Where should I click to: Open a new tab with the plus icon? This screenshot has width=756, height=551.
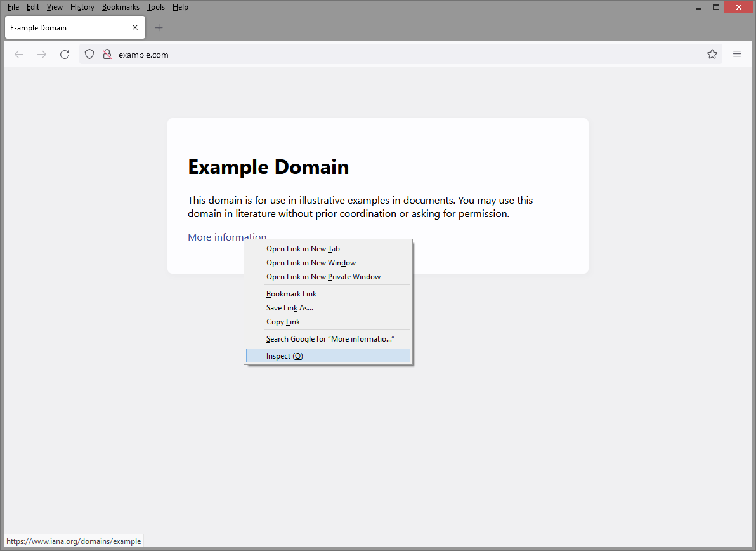(x=159, y=27)
